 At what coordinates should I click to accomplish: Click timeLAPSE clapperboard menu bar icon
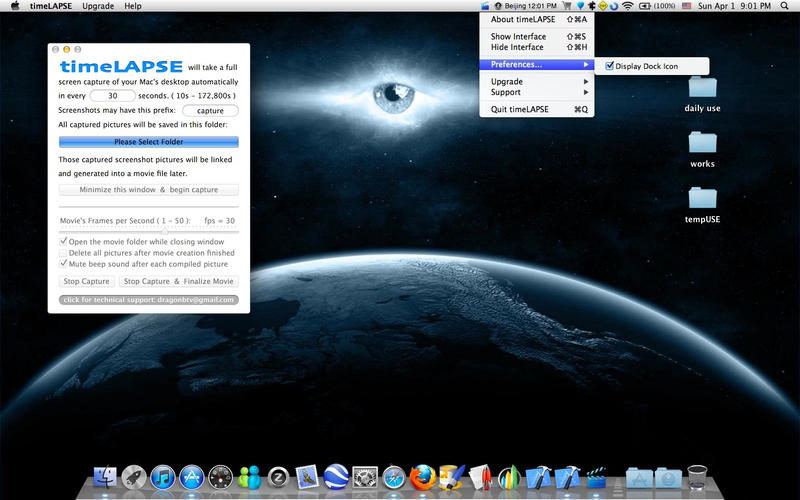(485, 6)
